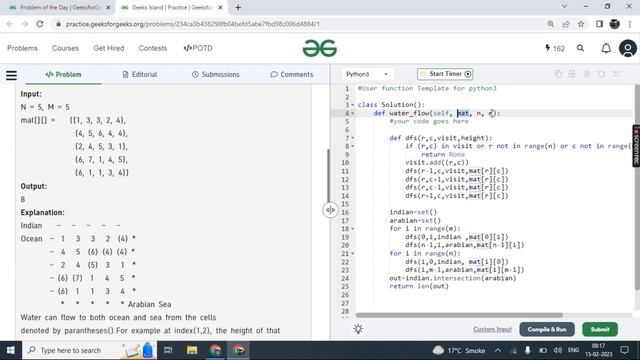The image size is (640, 360).
Task: Click the first Chrome icon on the taskbar
Action: click(216, 350)
